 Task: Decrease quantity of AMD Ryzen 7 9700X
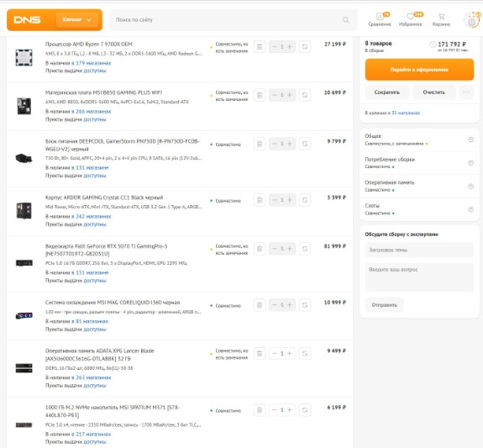click(x=275, y=46)
